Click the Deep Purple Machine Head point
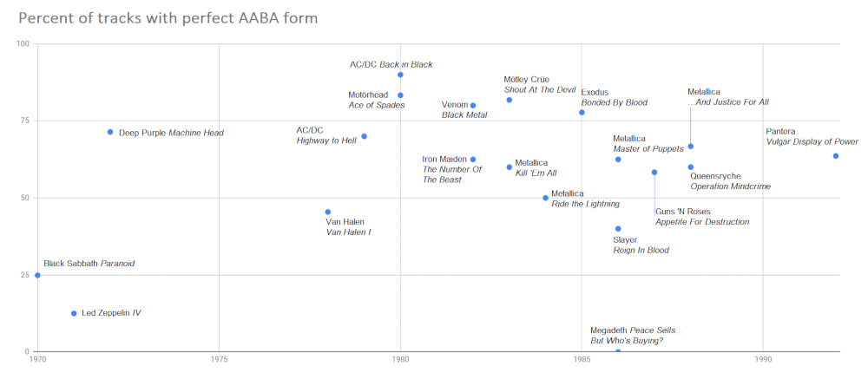Image resolution: width=868 pixels, height=379 pixels. click(110, 132)
